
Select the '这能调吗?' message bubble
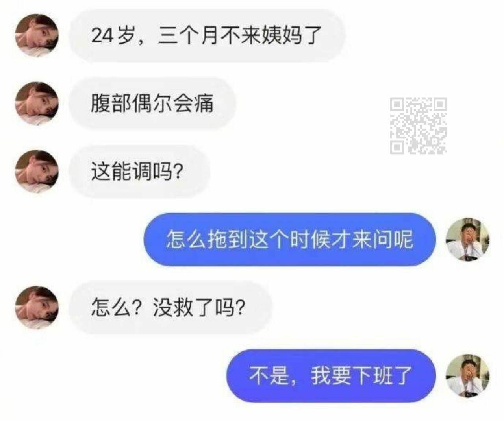point(139,172)
